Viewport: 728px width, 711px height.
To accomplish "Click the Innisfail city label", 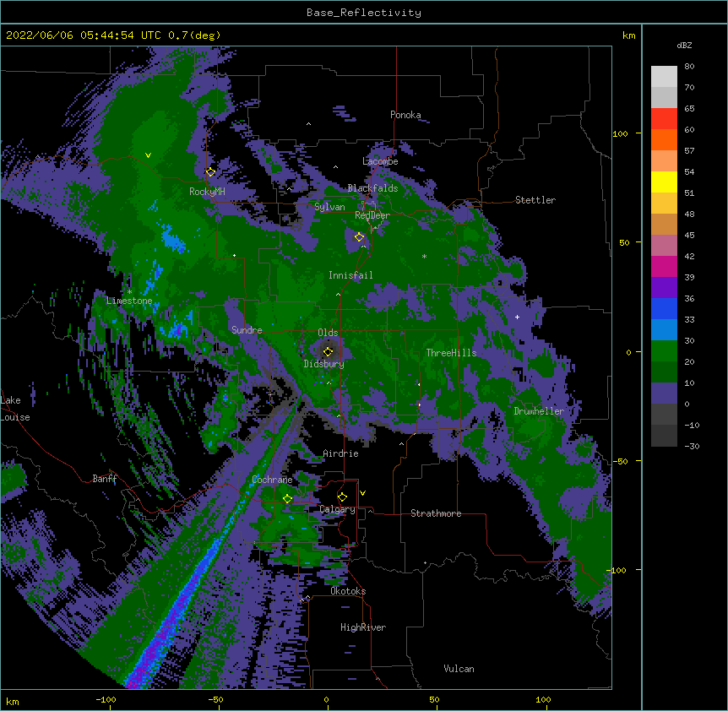I will 350,275.
